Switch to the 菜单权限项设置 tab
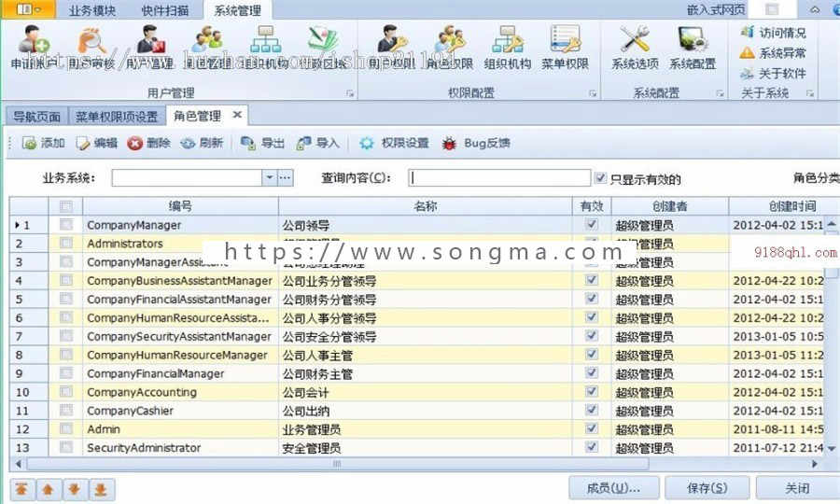This screenshot has height=504, width=840. click(117, 117)
